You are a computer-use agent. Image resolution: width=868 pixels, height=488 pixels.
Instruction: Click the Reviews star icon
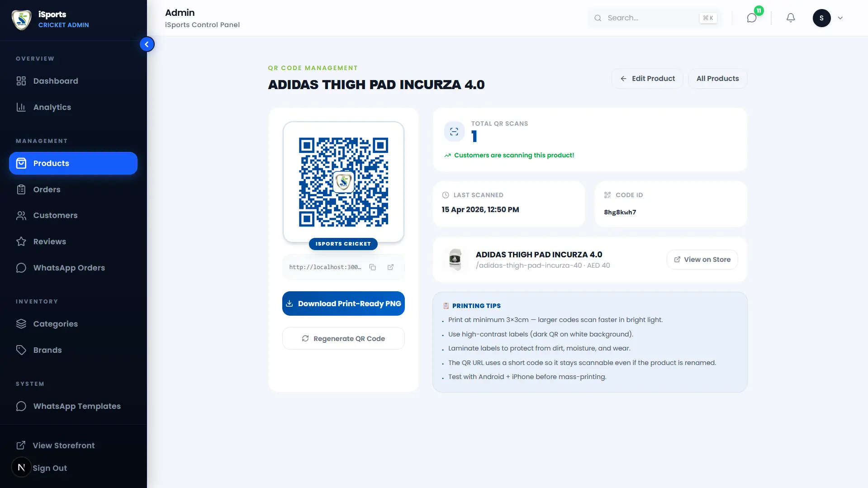(x=21, y=242)
